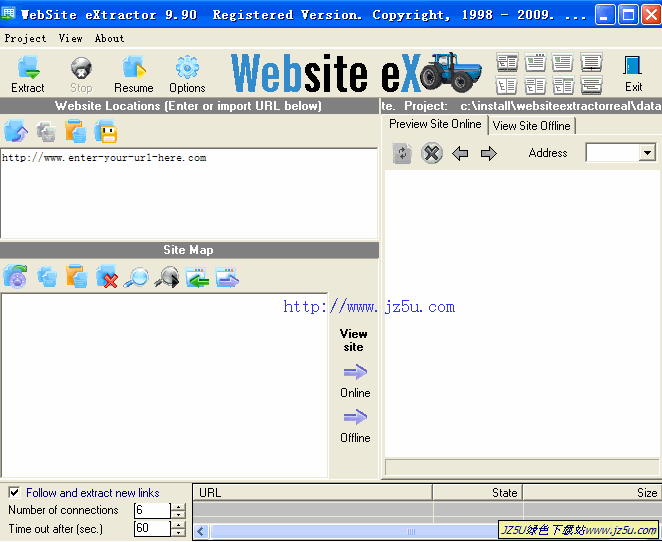The width and height of the screenshot is (662, 542).
Task: Click the browser refresh icon beside Address
Action: point(402,153)
